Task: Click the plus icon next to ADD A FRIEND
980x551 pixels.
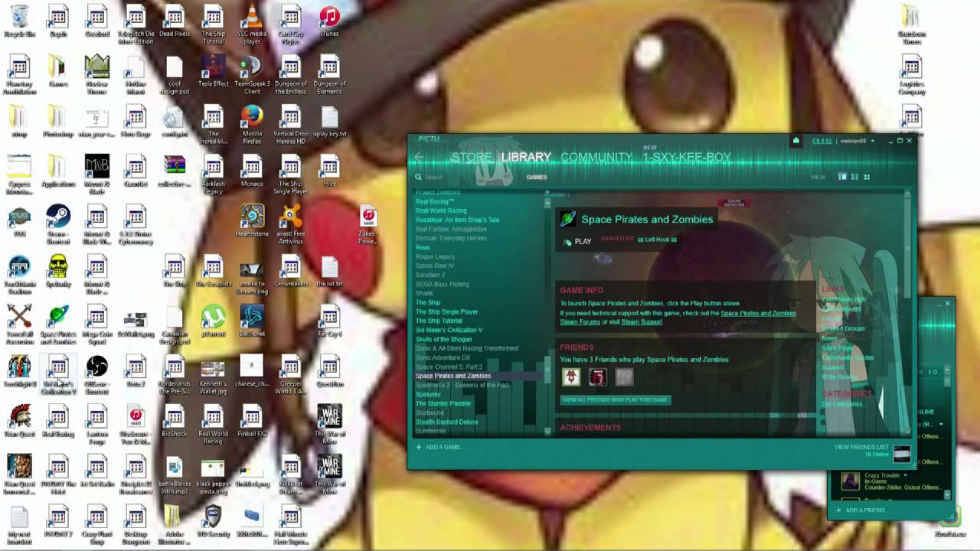Action: [x=839, y=510]
